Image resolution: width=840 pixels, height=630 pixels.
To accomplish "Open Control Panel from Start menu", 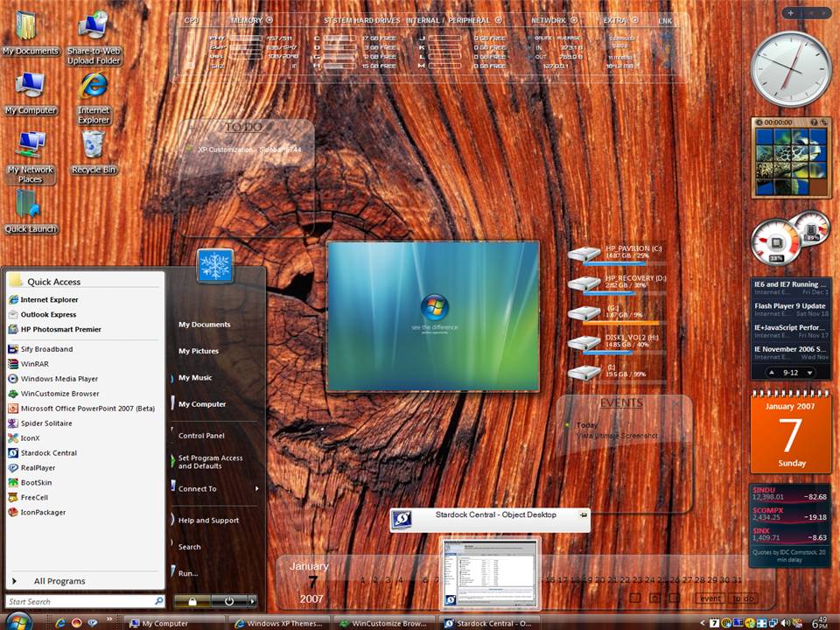I will [201, 436].
